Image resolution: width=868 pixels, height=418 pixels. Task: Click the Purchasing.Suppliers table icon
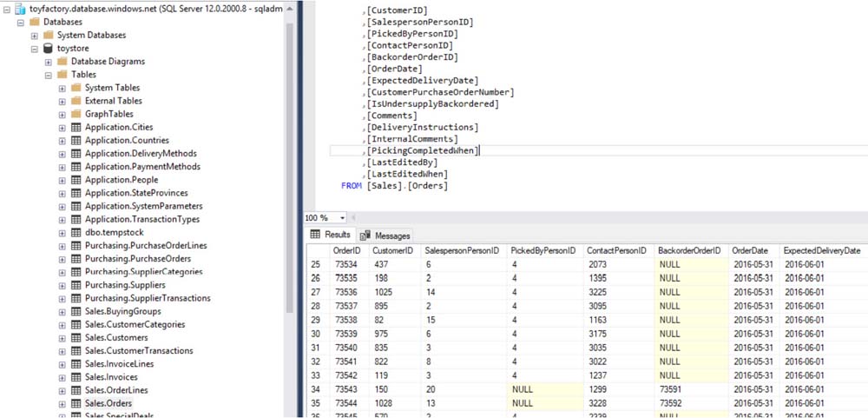pos(76,285)
